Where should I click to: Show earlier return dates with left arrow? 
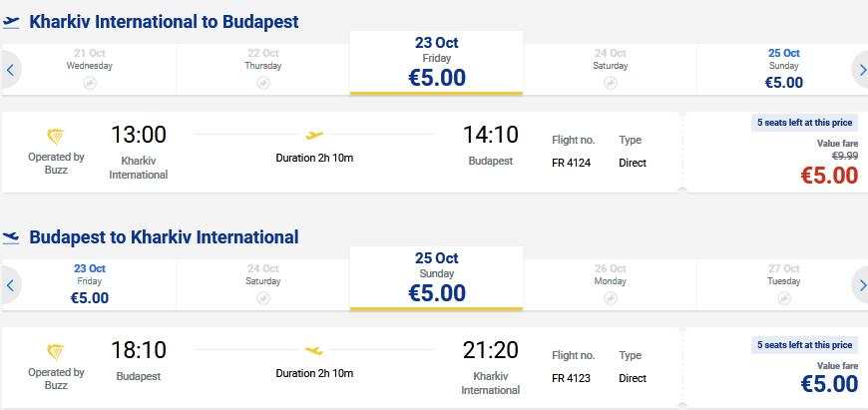pos(10,285)
